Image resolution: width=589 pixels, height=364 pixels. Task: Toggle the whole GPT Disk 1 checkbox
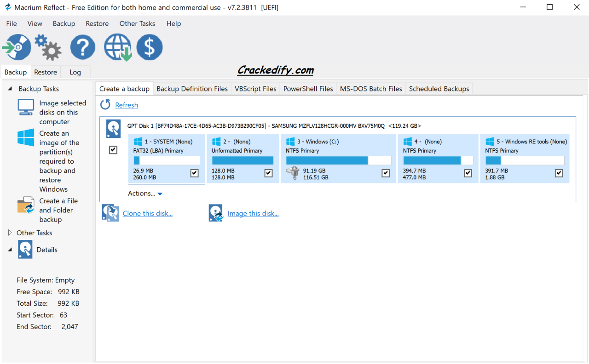click(113, 150)
